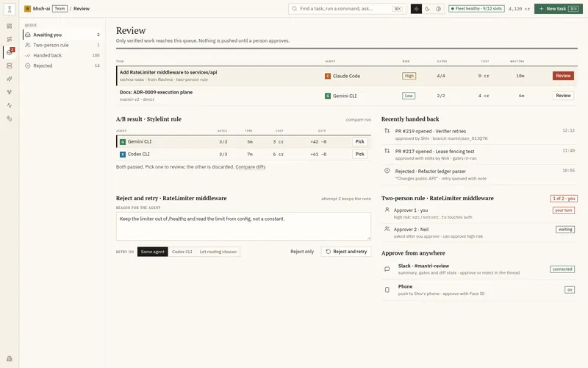588x368 pixels.
Task: Open the first sidebar icon below the logo
Action: pyautogui.click(x=10, y=26)
